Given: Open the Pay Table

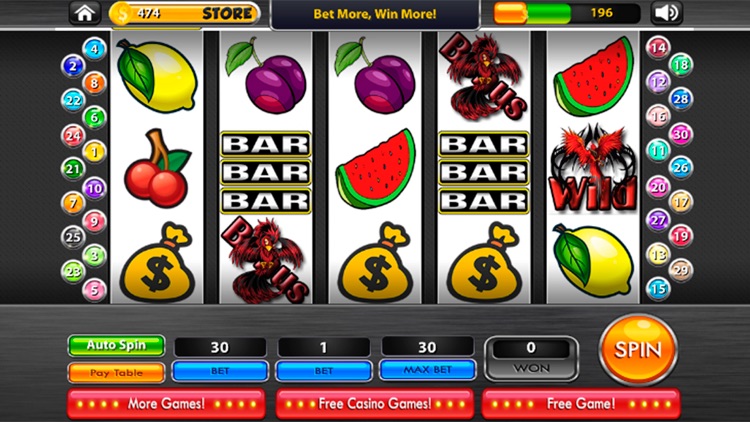Looking at the screenshot, I should pyautogui.click(x=116, y=373).
